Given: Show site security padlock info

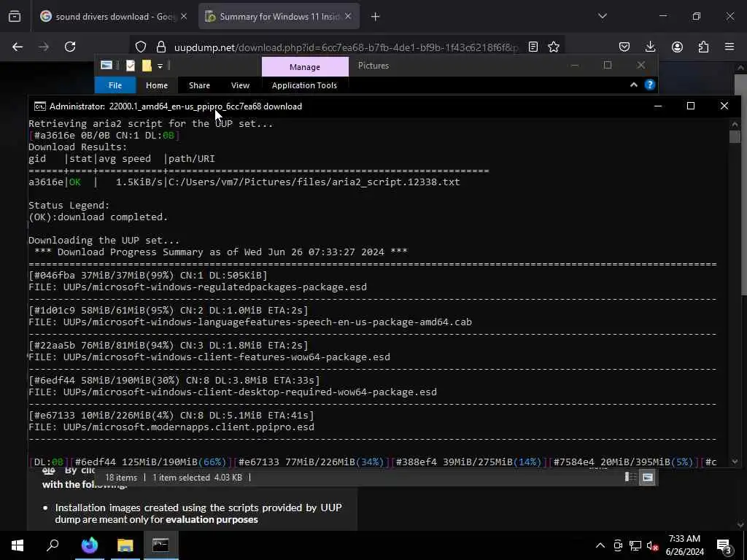Looking at the screenshot, I should 161,47.
